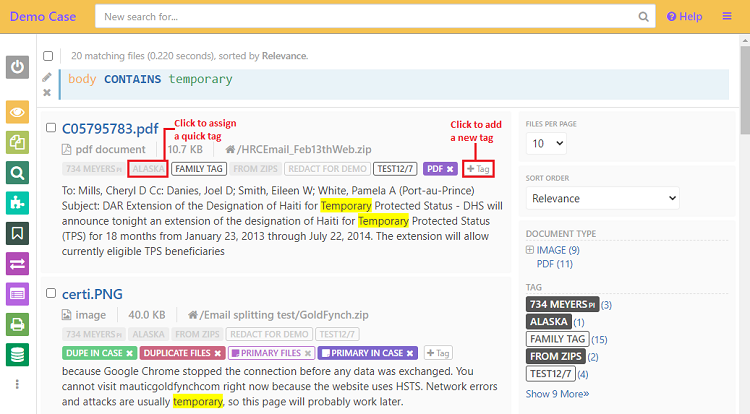Open the hamburger menu in header
This screenshot has height=414, width=750.
coord(727,16)
